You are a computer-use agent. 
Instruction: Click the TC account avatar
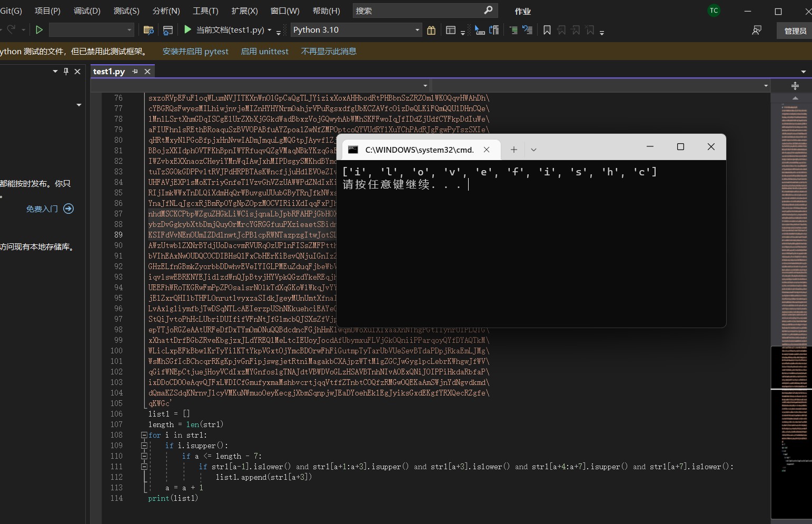(x=714, y=11)
